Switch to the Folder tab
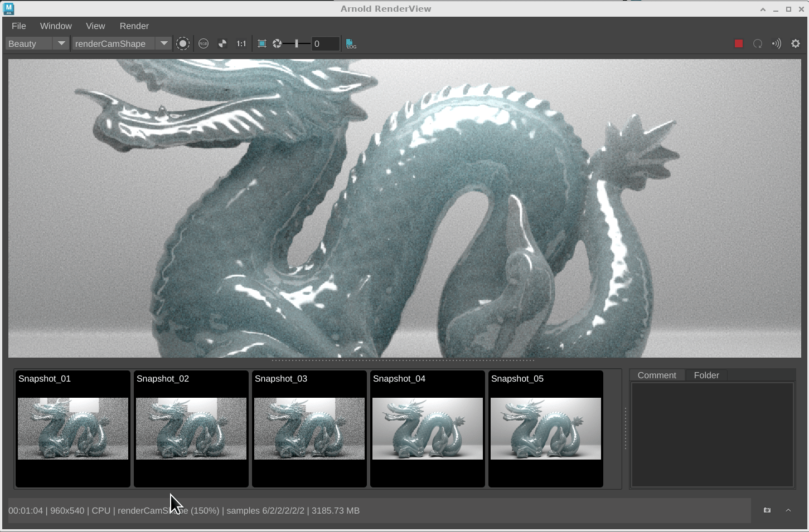 coord(706,375)
